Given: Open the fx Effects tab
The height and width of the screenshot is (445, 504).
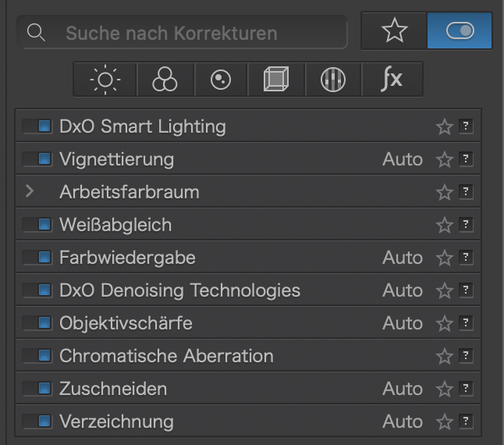Looking at the screenshot, I should click(392, 80).
